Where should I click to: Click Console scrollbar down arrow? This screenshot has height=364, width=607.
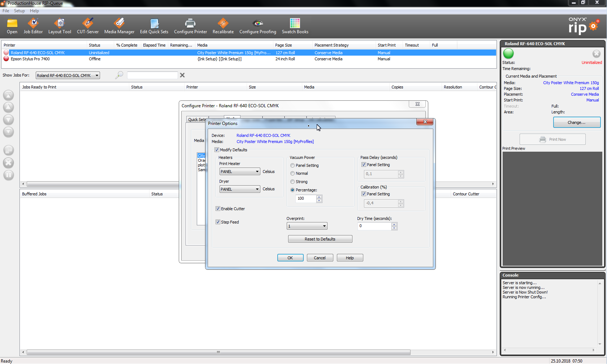pyautogui.click(x=599, y=344)
